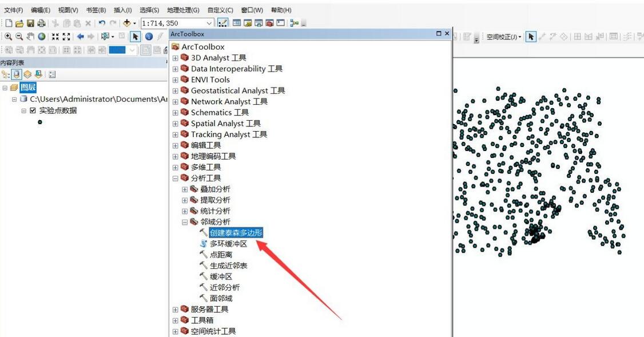Choose the Select Features tool
The width and height of the screenshot is (644, 337).
(105, 37)
